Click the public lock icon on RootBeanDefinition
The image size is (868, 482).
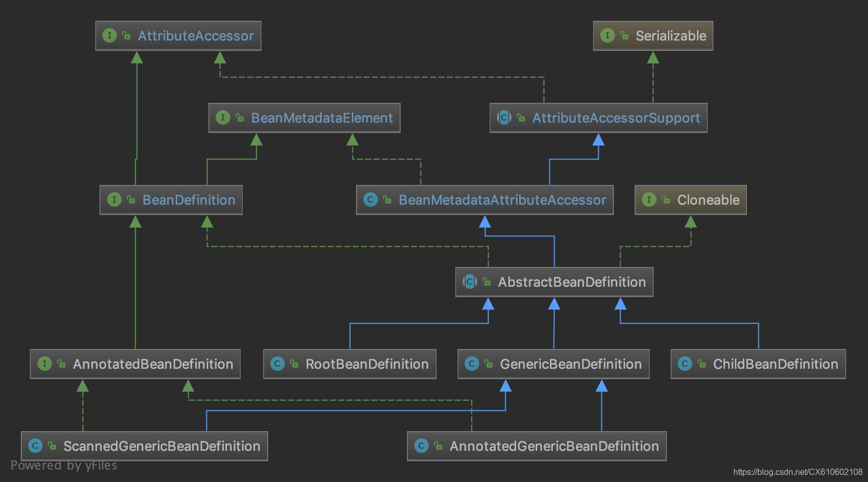click(294, 364)
